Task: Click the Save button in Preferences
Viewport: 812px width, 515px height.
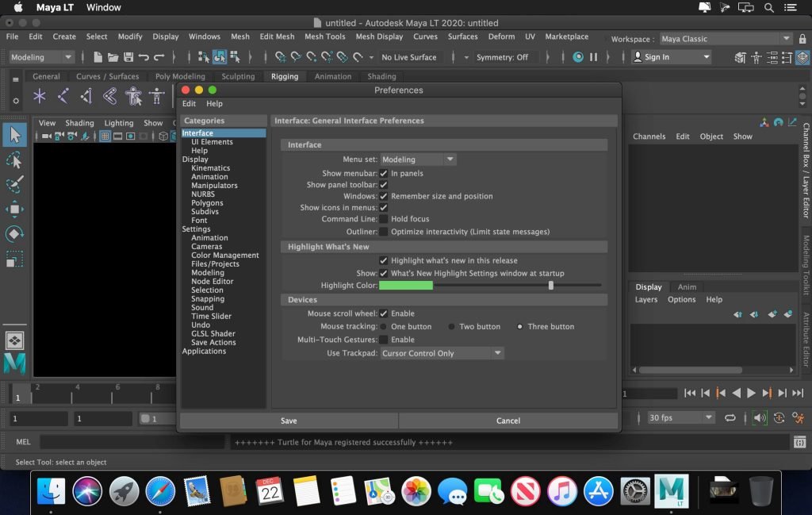Action: click(x=288, y=421)
